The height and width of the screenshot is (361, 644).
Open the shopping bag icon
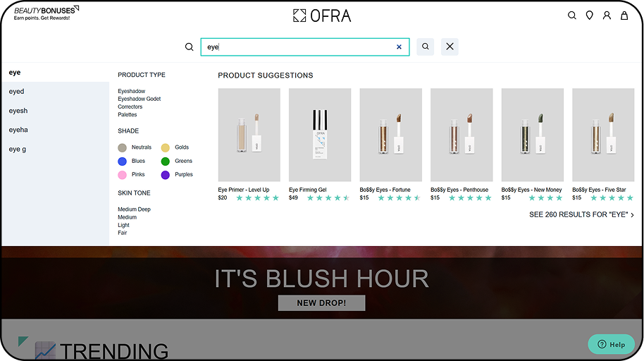[x=624, y=16]
